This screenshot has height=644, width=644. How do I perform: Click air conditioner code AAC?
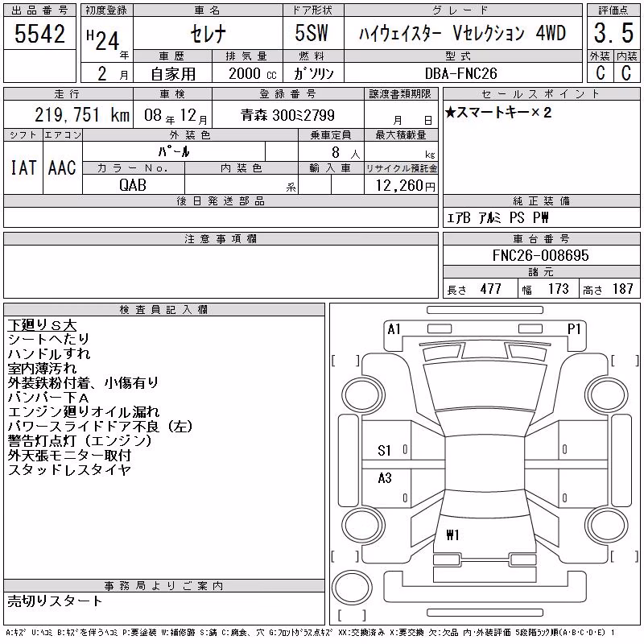(62, 168)
